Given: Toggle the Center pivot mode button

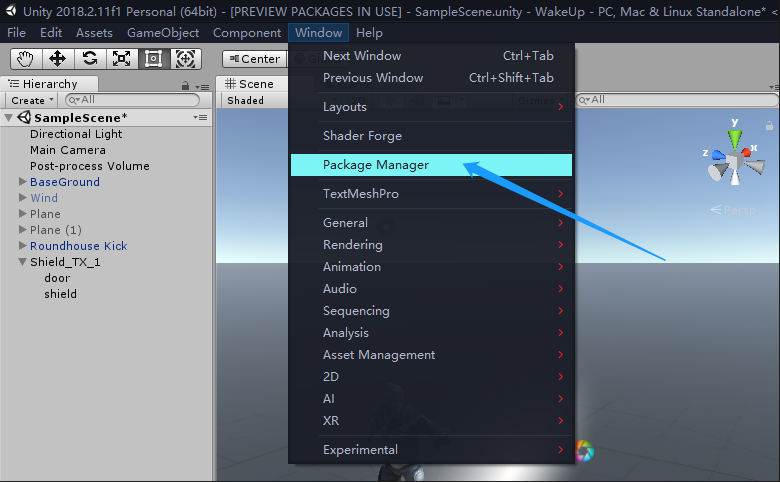Looking at the screenshot, I should pyautogui.click(x=255, y=59).
